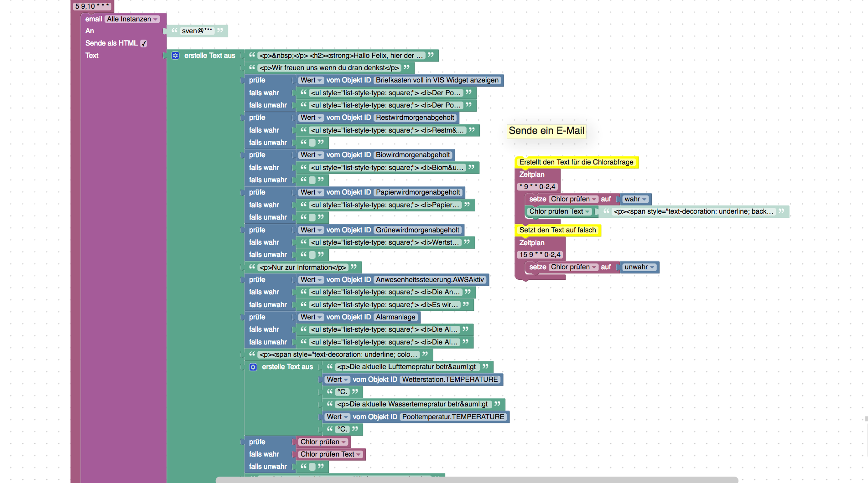868x483 pixels.
Task: Edit falls wahr text '<li>Die An...'
Action: click(x=385, y=292)
